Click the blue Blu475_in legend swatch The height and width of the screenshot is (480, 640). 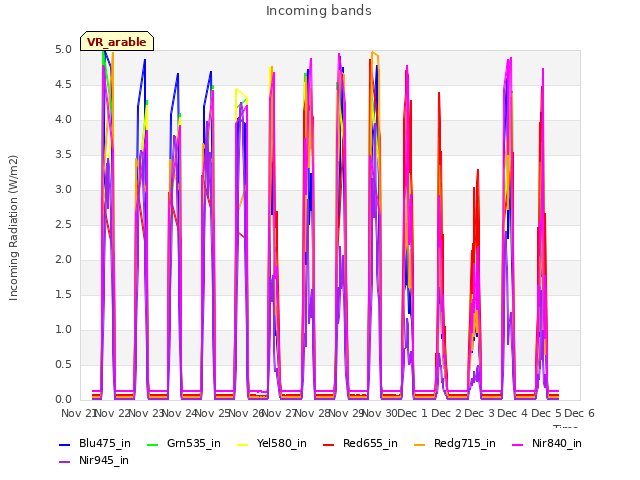64,444
